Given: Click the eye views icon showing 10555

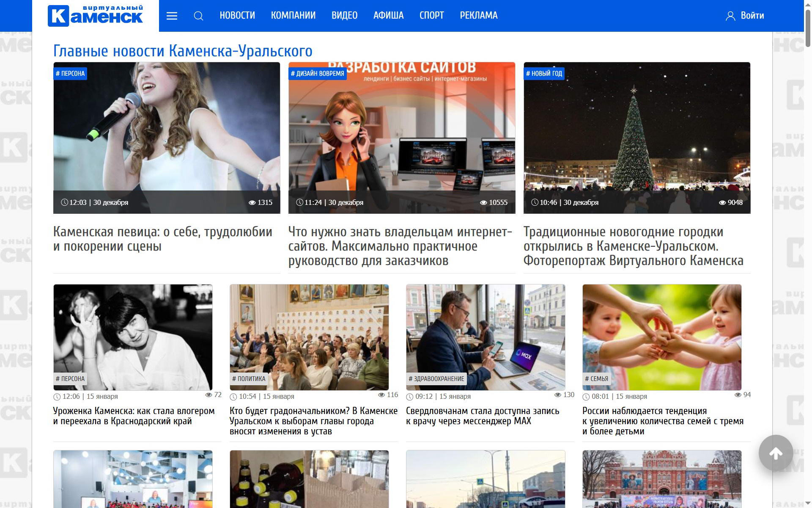Looking at the screenshot, I should click(x=483, y=203).
